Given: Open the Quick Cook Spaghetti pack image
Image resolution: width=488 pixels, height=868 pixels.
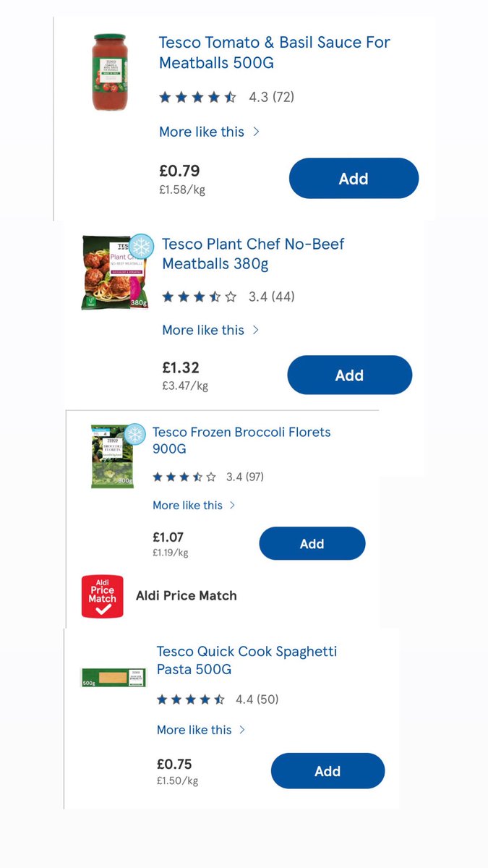Looking at the screenshot, I should pos(114,678).
